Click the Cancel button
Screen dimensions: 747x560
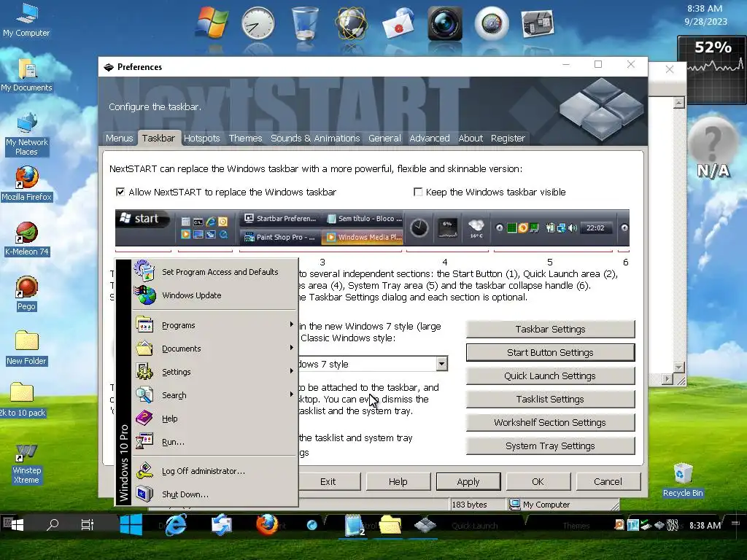(x=608, y=481)
